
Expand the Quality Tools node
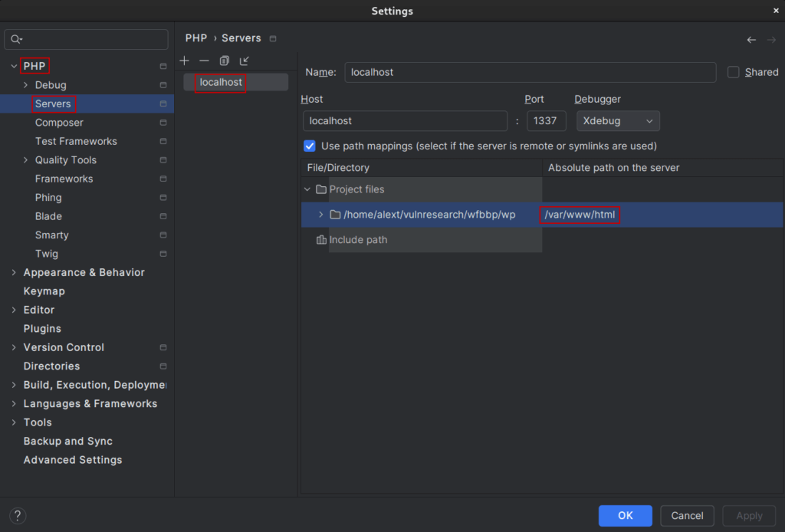25,160
